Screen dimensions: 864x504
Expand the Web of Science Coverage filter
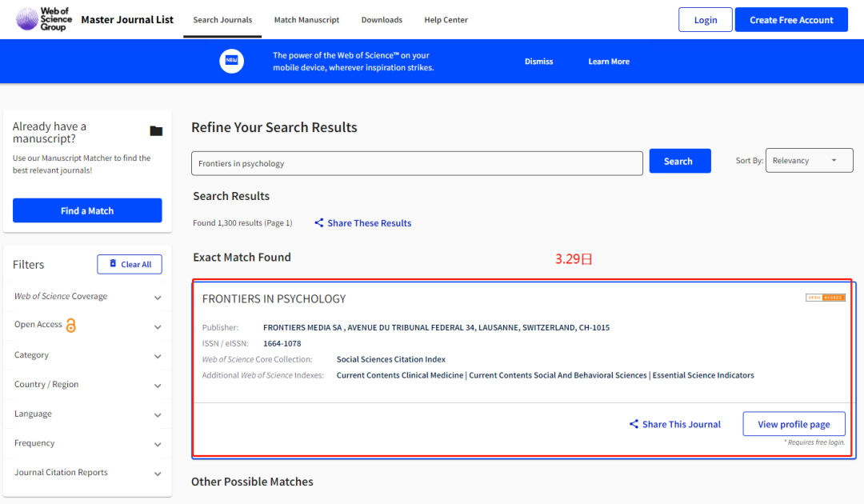pyautogui.click(x=158, y=298)
